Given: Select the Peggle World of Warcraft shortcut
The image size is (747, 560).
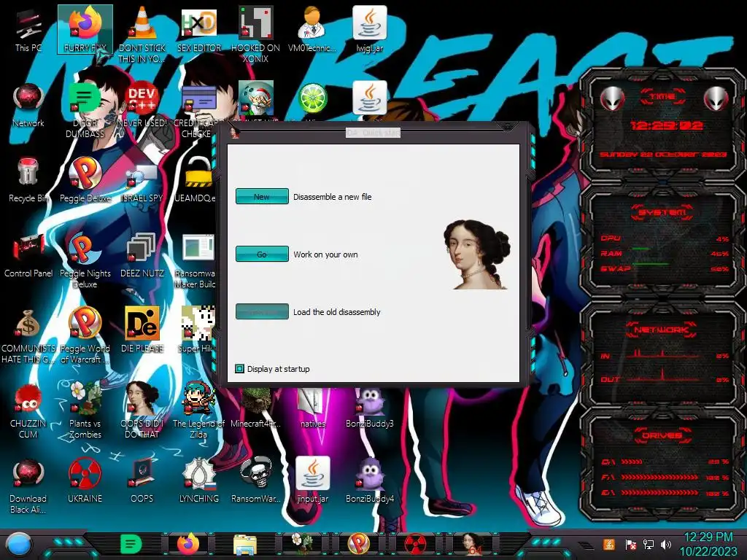Looking at the screenshot, I should point(85,335).
